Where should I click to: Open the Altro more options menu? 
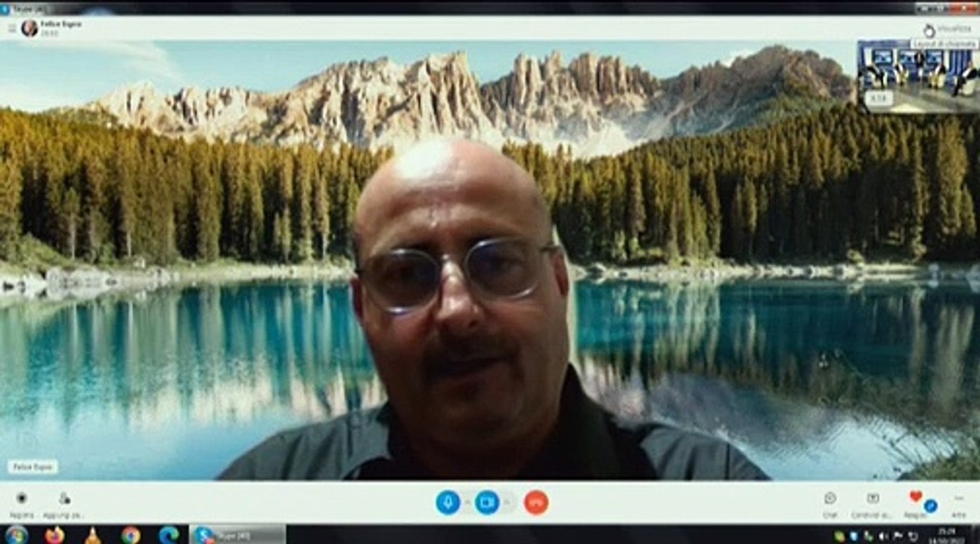click(x=959, y=504)
